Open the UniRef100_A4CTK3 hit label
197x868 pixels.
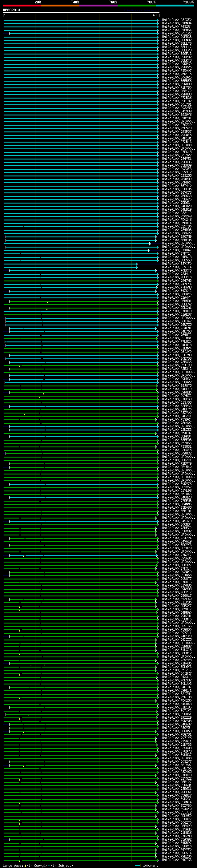[176, 860]
